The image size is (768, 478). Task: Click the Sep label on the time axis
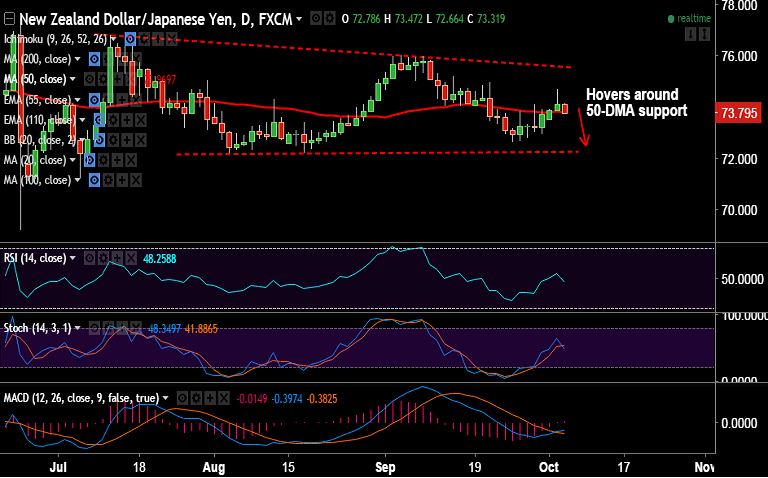coord(385,467)
